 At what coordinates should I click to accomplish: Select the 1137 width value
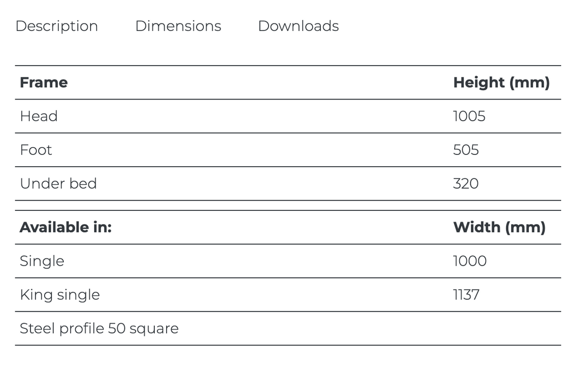tap(466, 295)
